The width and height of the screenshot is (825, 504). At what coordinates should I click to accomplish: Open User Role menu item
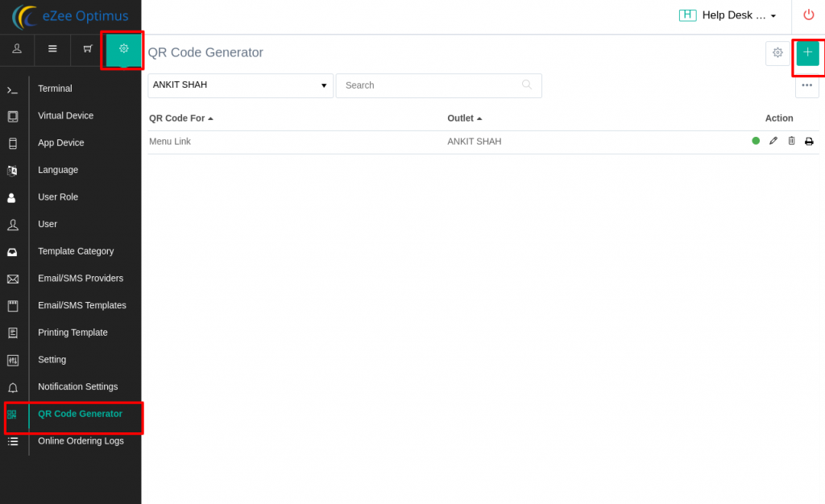click(58, 197)
